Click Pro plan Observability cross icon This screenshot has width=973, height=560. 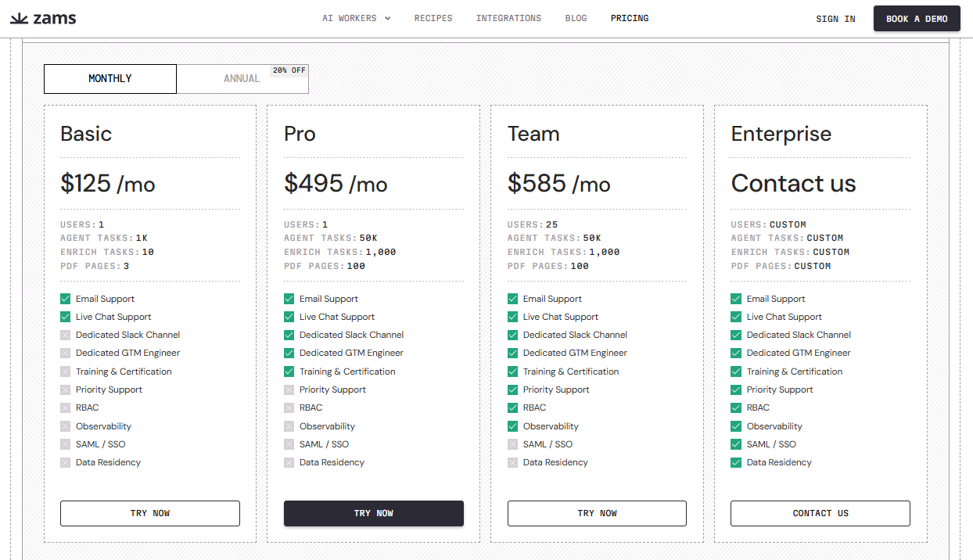click(x=289, y=426)
